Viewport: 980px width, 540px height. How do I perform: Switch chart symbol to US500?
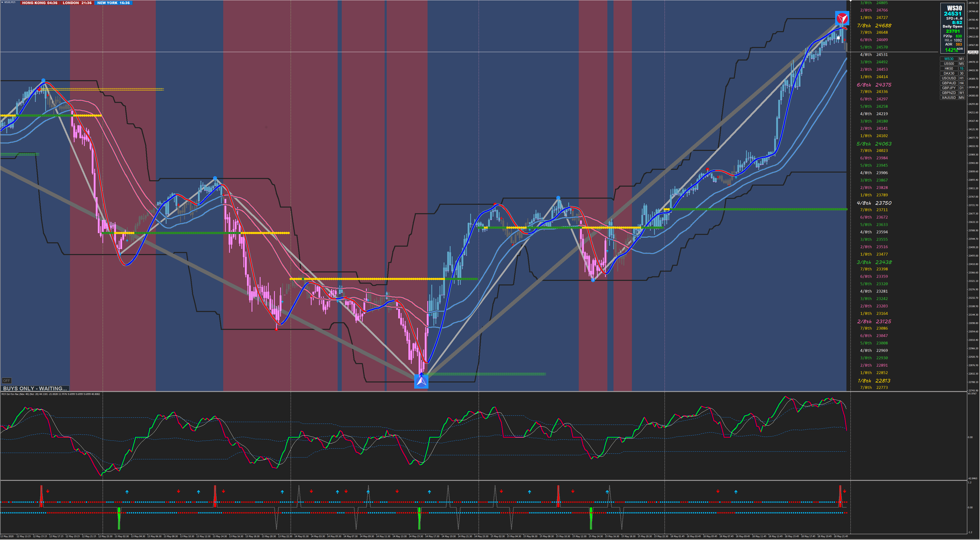949,64
